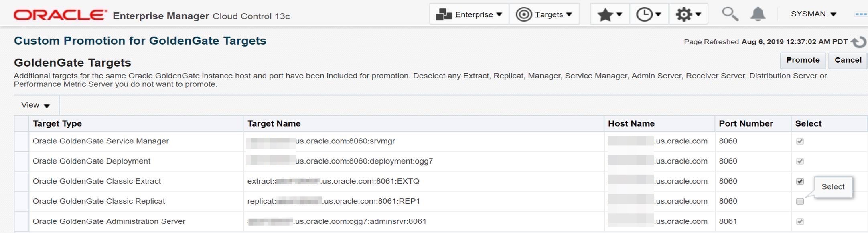
Task: Click the Enterprise buildings icon
Action: [444, 14]
